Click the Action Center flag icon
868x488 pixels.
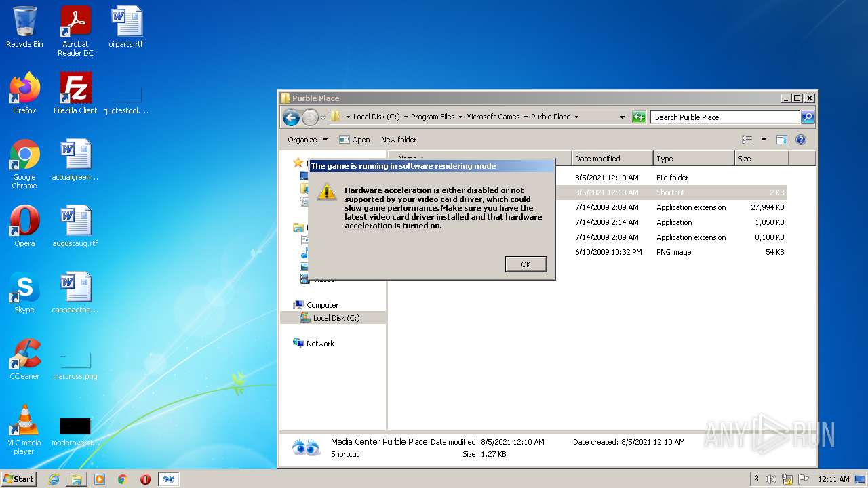[803, 479]
